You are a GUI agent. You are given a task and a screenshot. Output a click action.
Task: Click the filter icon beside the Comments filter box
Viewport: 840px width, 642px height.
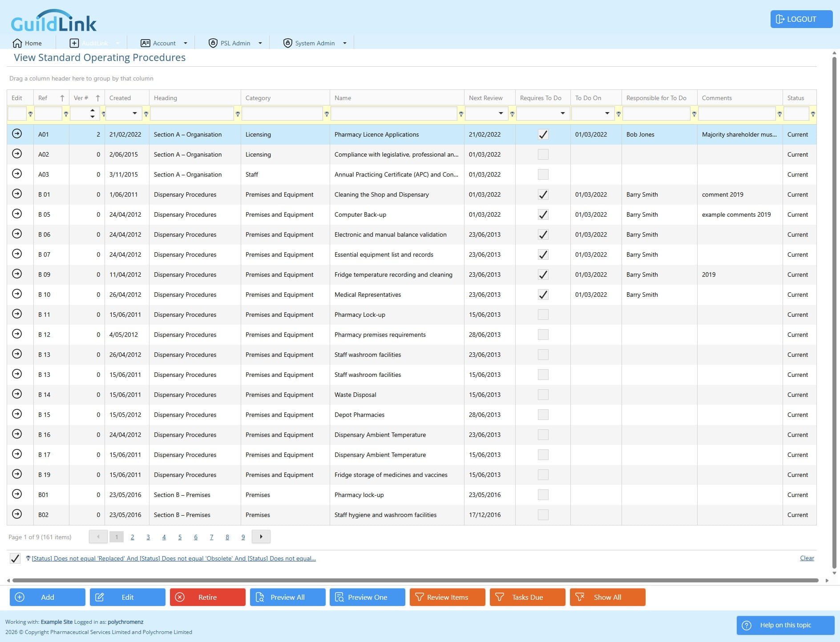779,114
